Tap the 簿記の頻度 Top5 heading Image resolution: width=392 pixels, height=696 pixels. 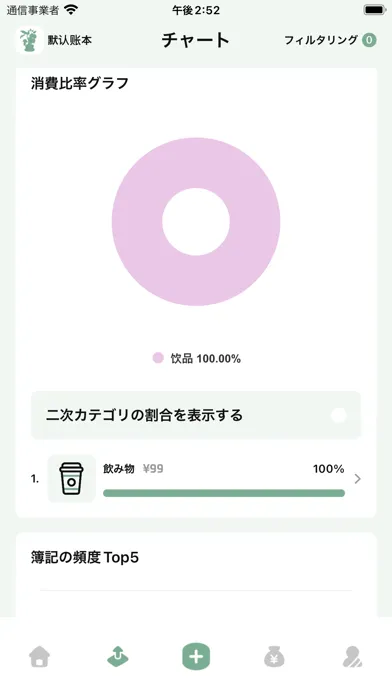(85, 558)
